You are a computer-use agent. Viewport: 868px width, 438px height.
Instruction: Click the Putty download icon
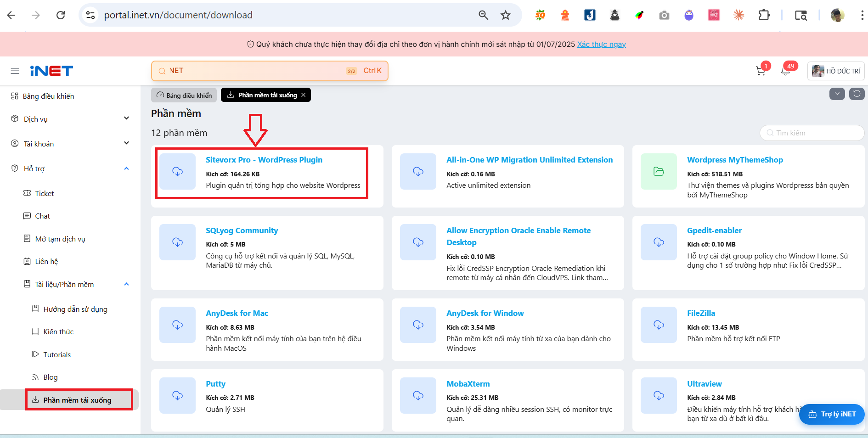click(178, 396)
